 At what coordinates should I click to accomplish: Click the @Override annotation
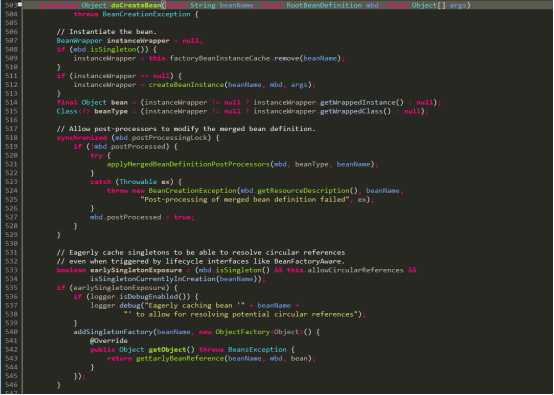(109, 341)
